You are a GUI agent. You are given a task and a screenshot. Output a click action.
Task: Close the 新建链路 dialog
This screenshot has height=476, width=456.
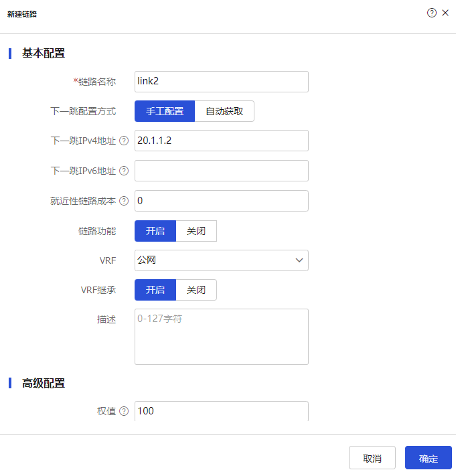point(445,13)
